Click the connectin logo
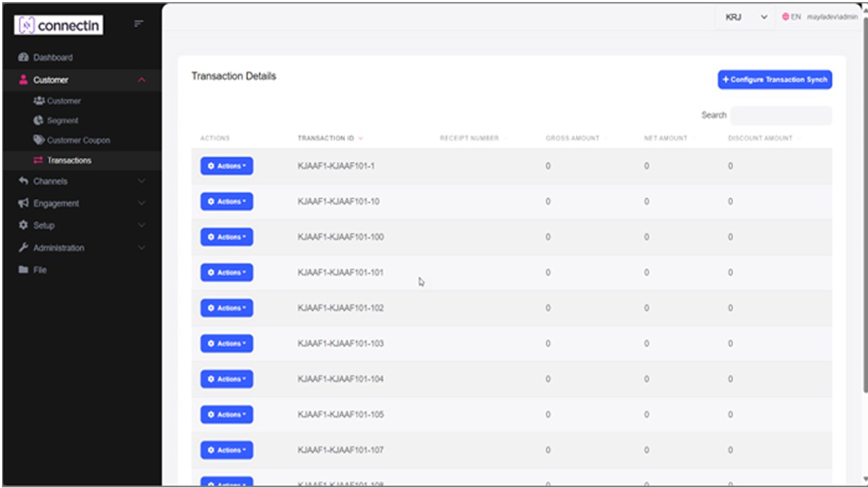The image size is (868, 488). click(58, 26)
